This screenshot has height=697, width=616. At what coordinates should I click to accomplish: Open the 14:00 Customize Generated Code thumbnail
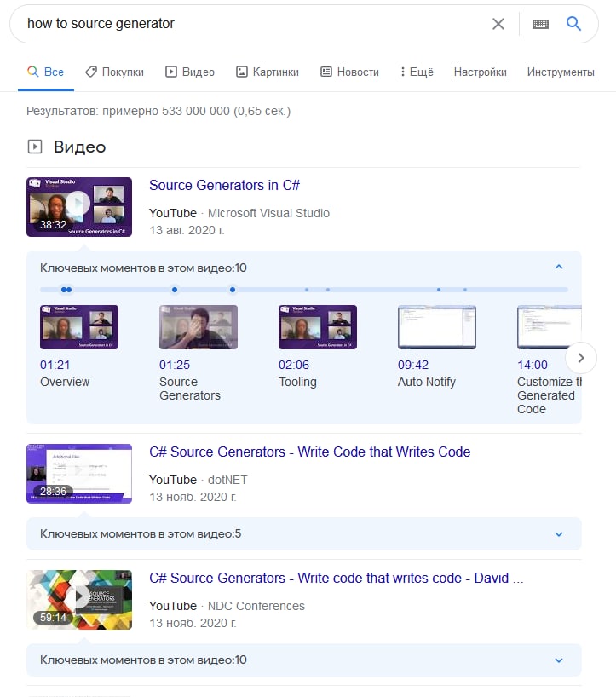pos(550,327)
